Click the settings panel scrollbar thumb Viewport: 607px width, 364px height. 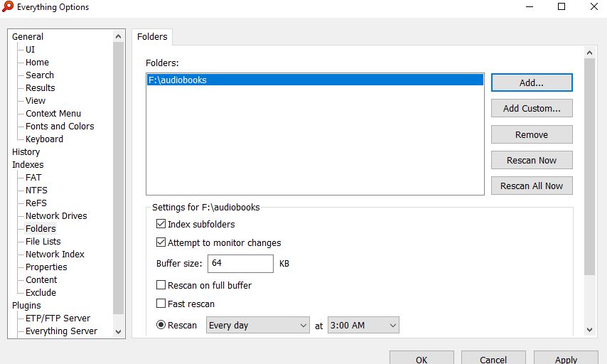[589, 166]
